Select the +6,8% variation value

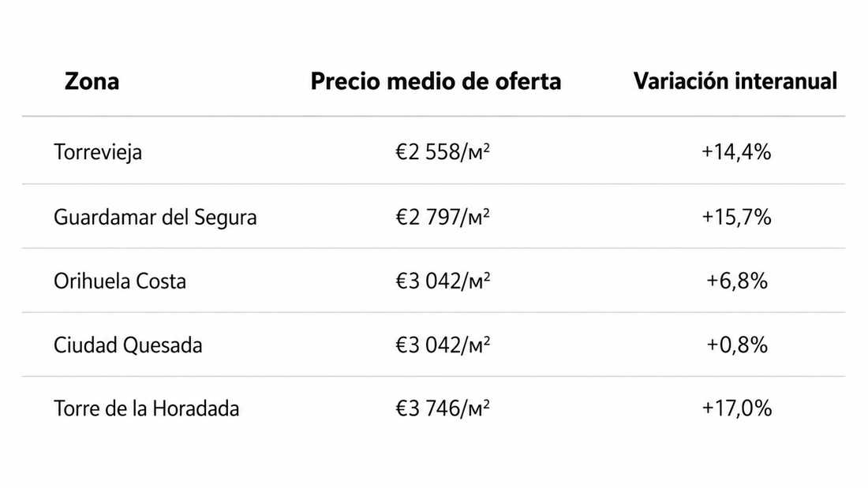pyautogui.click(x=737, y=281)
